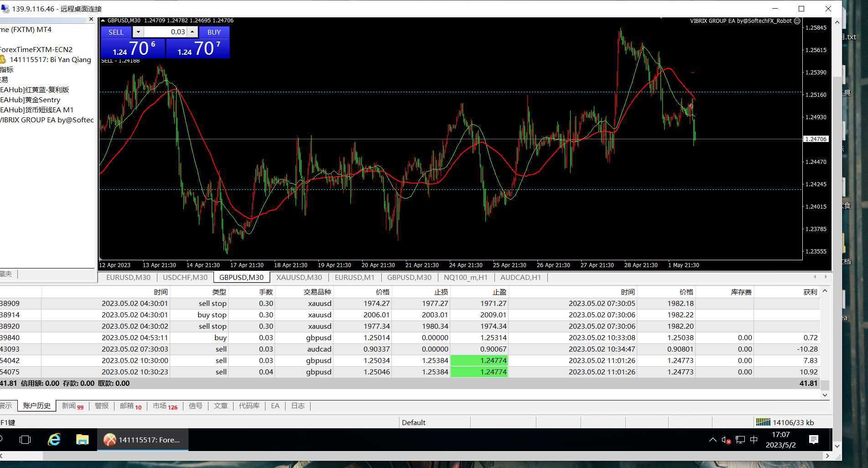Open the 信号 terminal tab

tap(196, 406)
